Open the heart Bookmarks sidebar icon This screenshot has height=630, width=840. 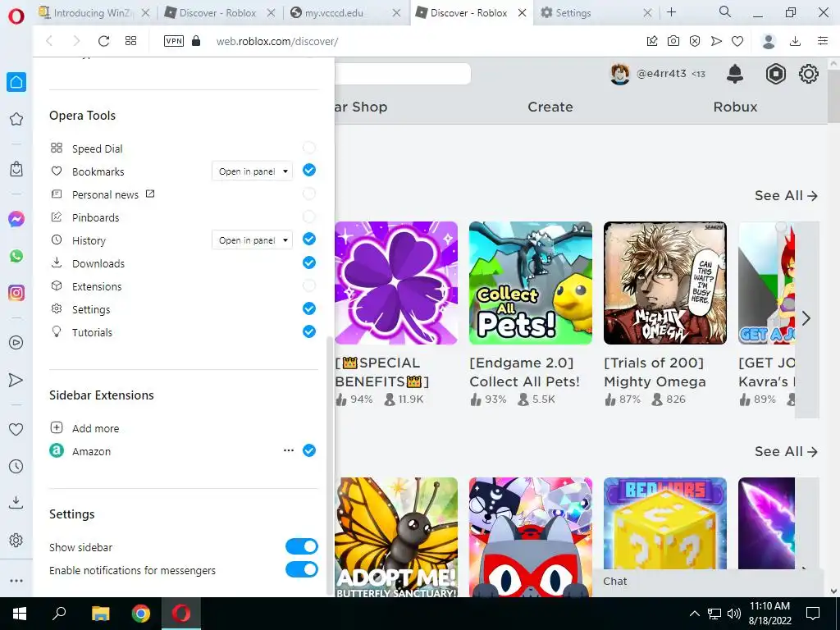tap(16, 429)
